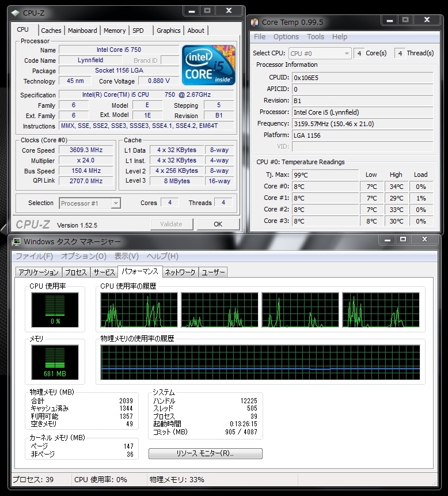Click the OK button in CPU-Z
The width and height of the screenshot is (448, 496).
[218, 224]
